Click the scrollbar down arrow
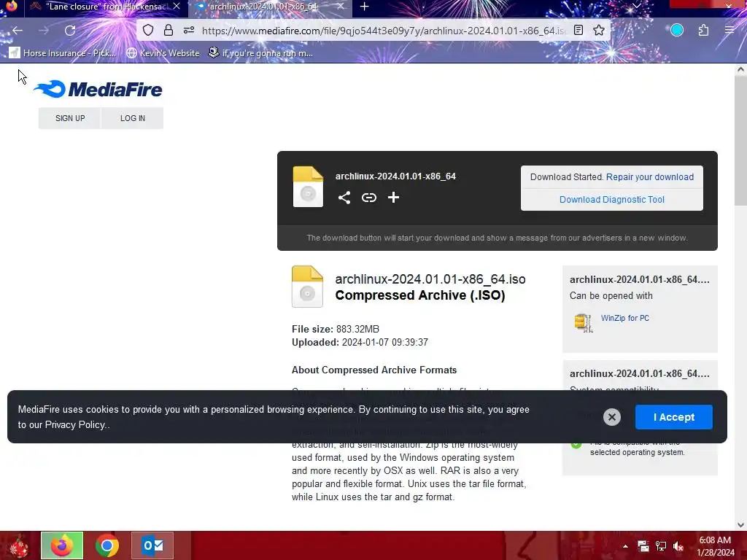Screen dimensions: 747x560 [x=740, y=525]
